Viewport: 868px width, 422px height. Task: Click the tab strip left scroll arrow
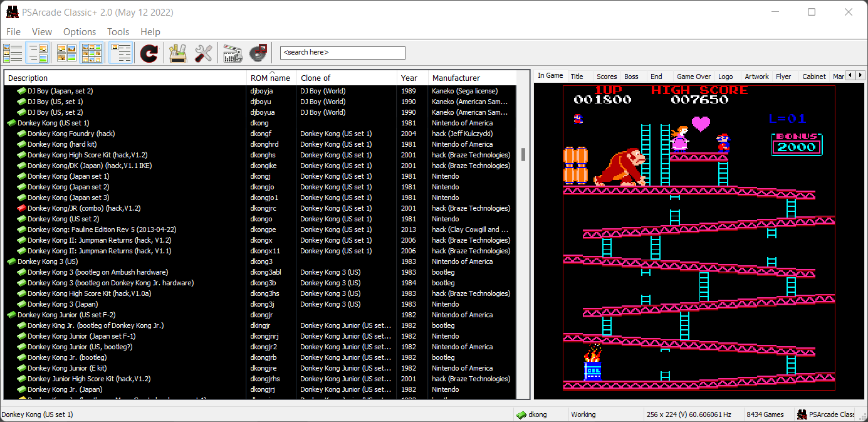pyautogui.click(x=850, y=75)
